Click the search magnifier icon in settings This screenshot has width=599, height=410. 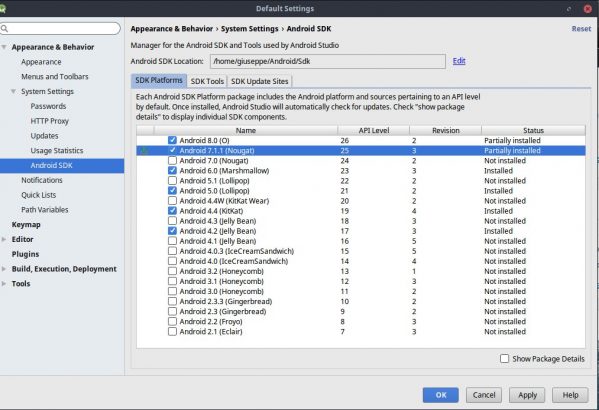click(5, 29)
